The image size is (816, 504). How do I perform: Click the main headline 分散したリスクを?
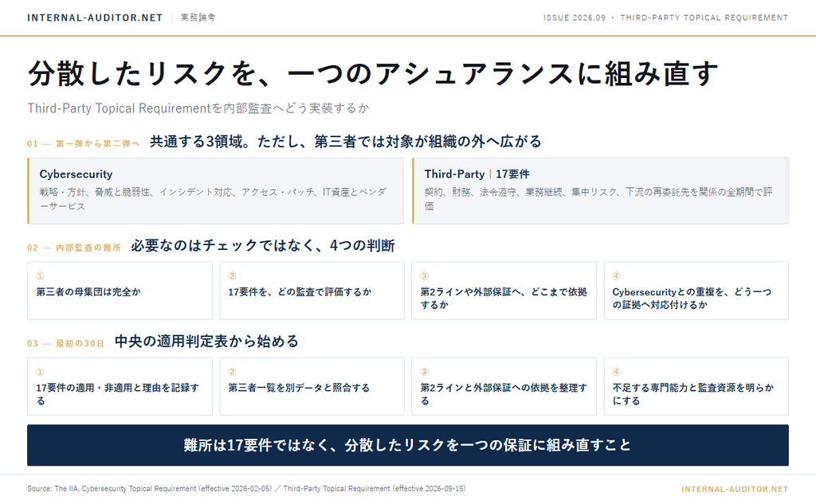373,72
